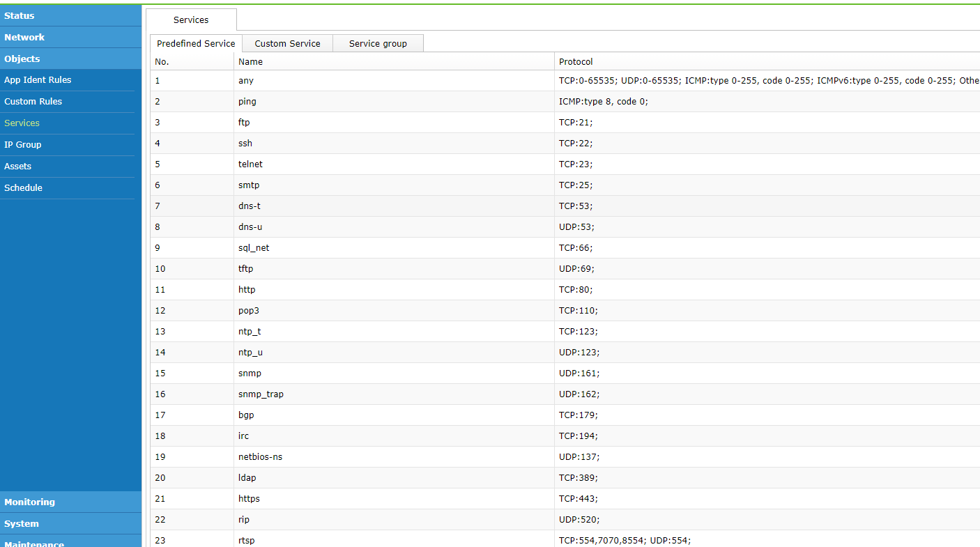The image size is (980, 547).
Task: Click protocol value 'UDP:137;'
Action: click(x=579, y=457)
